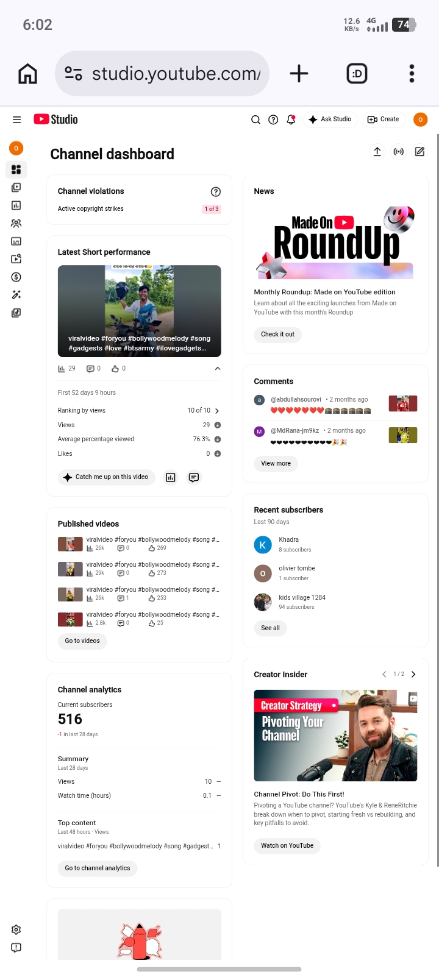Image resolution: width=439 pixels, height=980 pixels.
Task: Open Settings gear in sidebar
Action: (x=16, y=929)
